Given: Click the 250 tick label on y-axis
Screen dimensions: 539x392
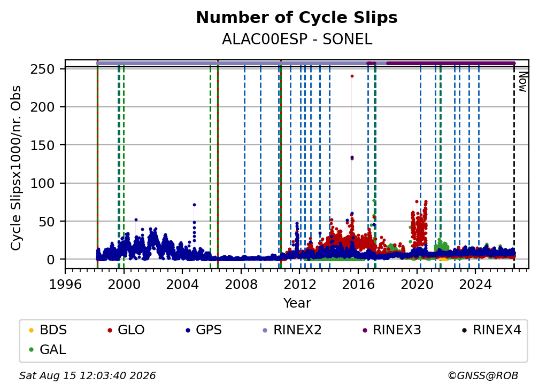Looking at the screenshot, I should (42, 69).
